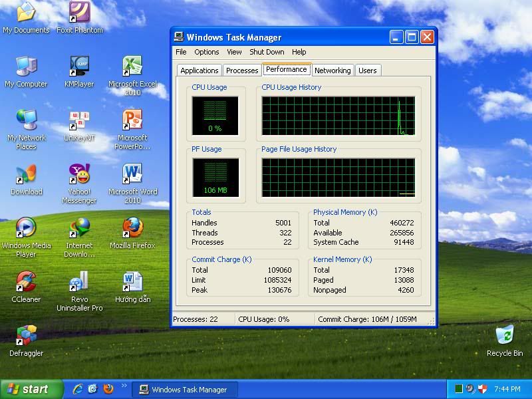Click the Start button
Viewport: 532px width, 399px height.
pyautogui.click(x=31, y=389)
